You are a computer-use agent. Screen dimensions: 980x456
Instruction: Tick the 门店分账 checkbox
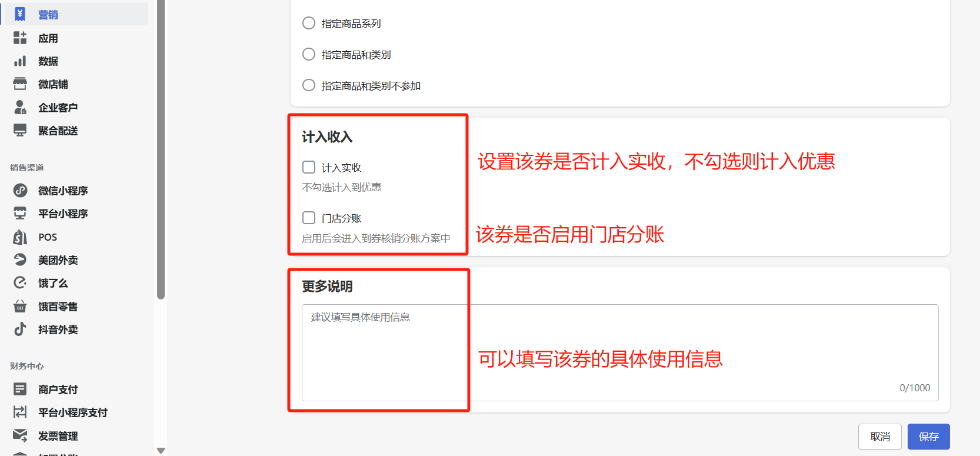(309, 218)
